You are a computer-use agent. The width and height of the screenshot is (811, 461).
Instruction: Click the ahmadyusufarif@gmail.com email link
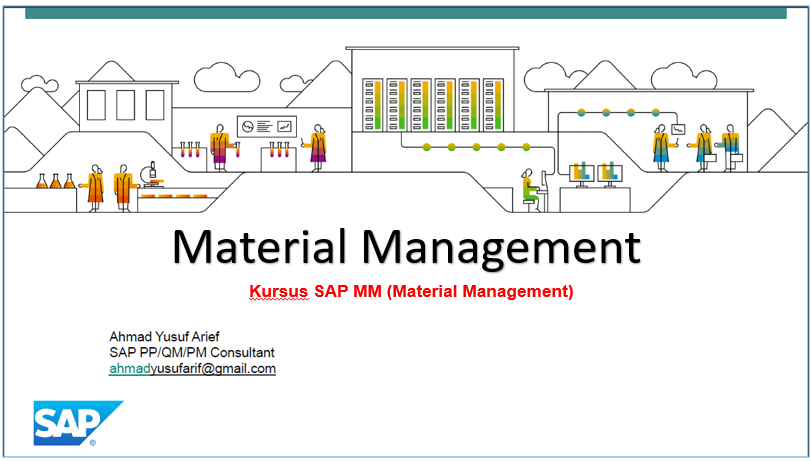click(192, 369)
